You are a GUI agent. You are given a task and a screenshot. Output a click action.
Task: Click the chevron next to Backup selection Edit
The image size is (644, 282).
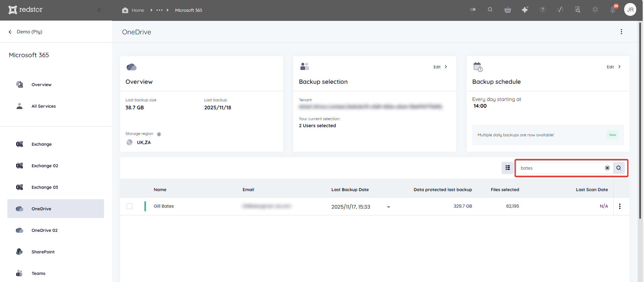(x=446, y=67)
